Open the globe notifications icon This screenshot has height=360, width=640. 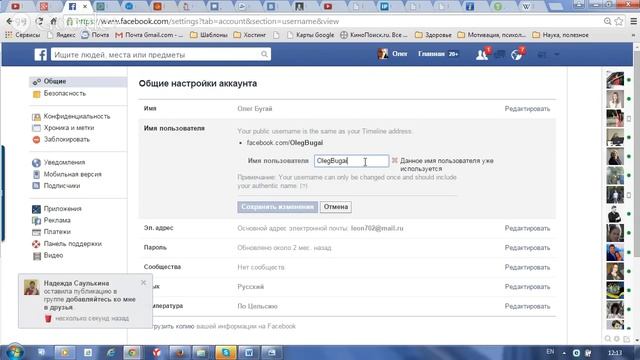click(517, 54)
